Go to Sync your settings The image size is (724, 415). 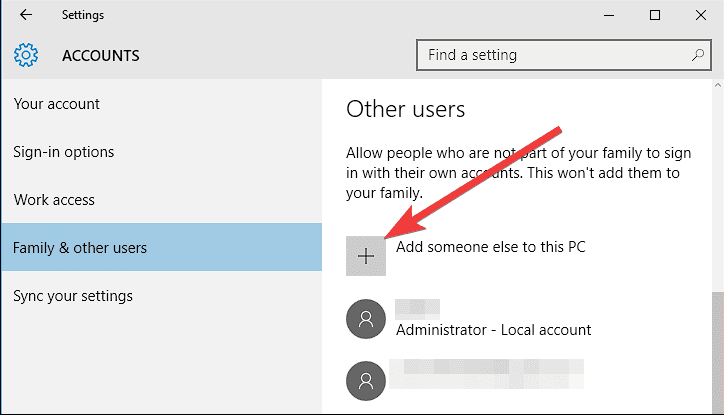point(73,296)
